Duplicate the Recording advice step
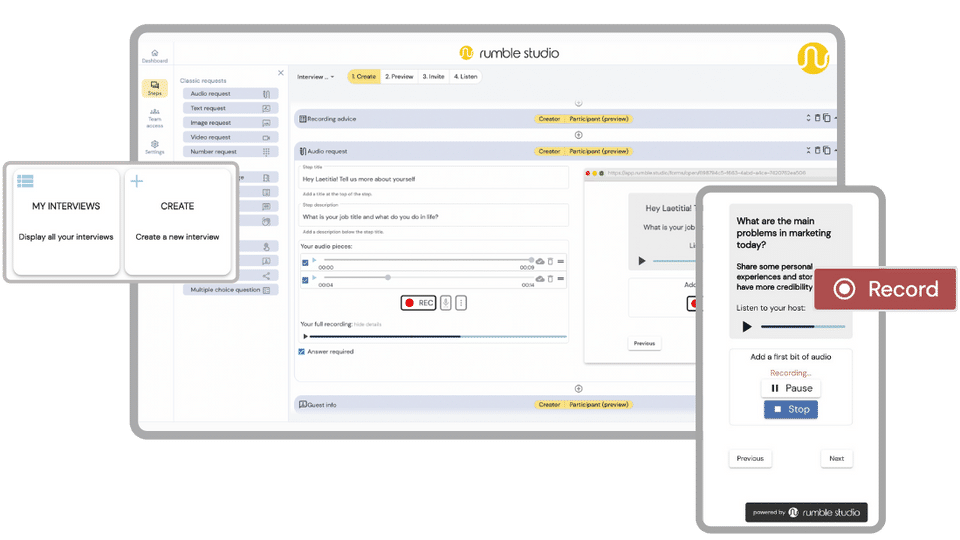Viewport: 960px width, 540px height. pyautogui.click(x=827, y=118)
